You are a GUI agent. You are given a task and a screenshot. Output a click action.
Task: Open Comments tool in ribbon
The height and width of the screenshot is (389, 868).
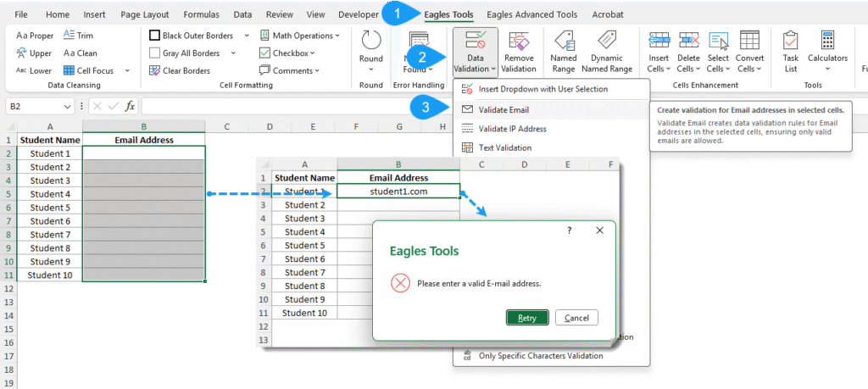(290, 70)
